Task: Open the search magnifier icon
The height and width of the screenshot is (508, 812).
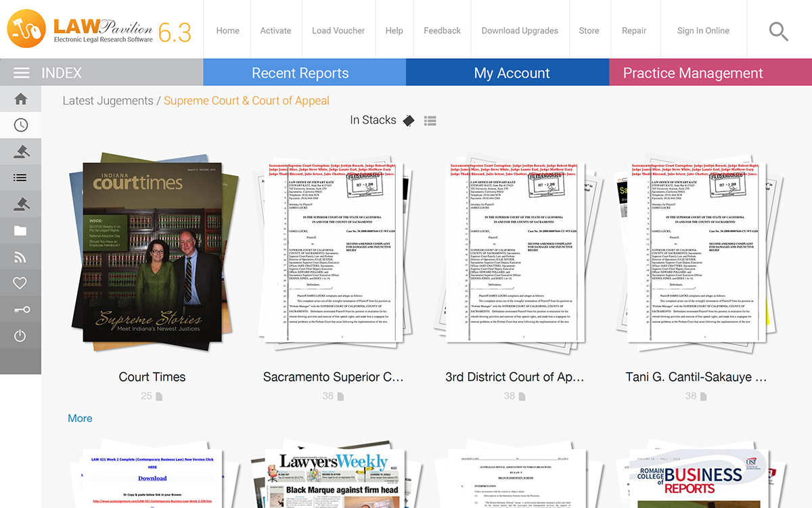Action: coord(779,31)
